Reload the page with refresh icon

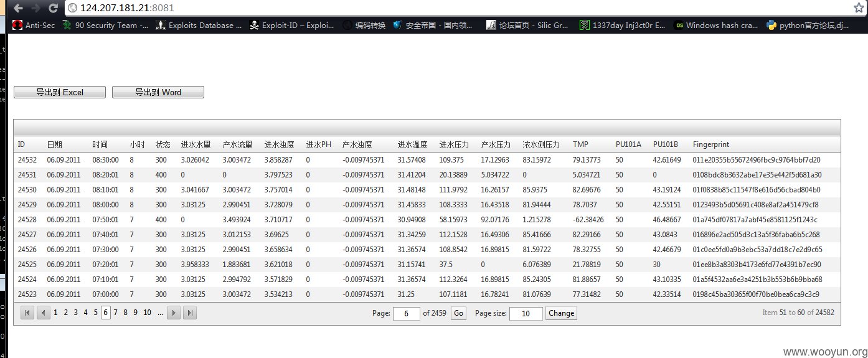click(53, 8)
